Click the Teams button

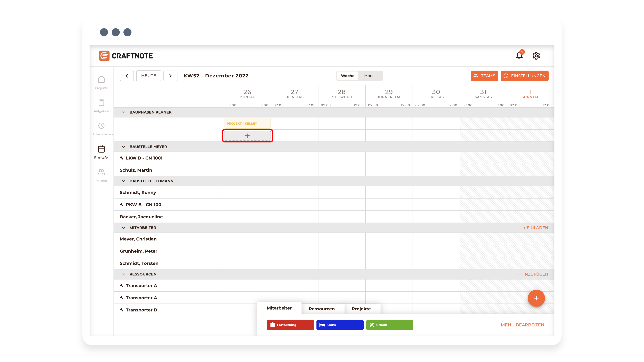point(484,76)
